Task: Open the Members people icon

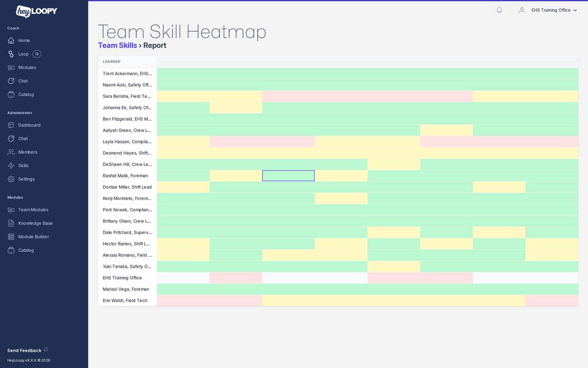Action: tap(11, 152)
